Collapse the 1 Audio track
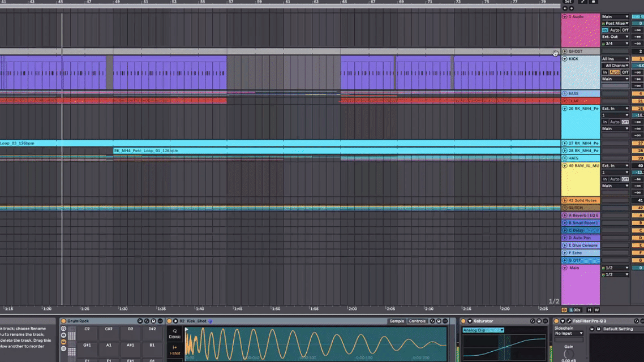This screenshot has height=362, width=644. coord(565,17)
